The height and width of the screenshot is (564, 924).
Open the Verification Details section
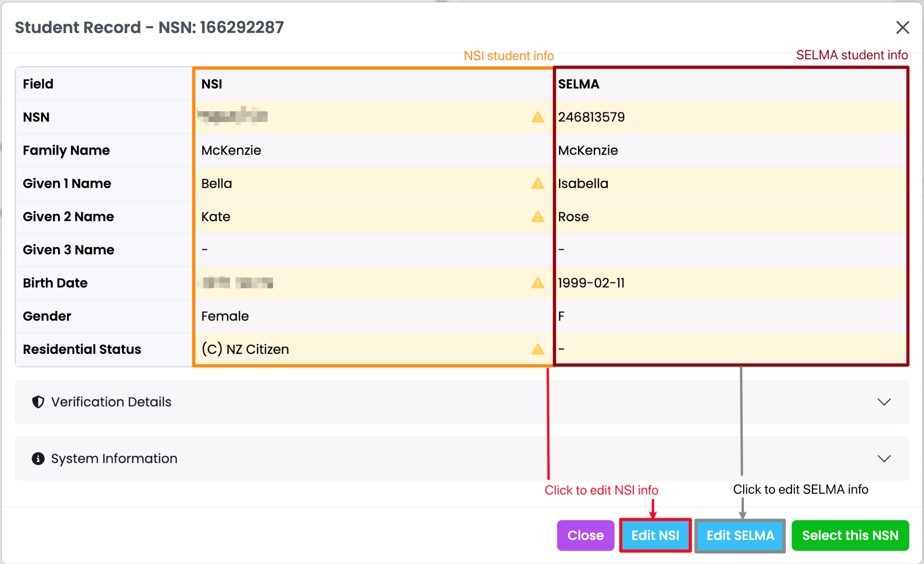click(111, 402)
